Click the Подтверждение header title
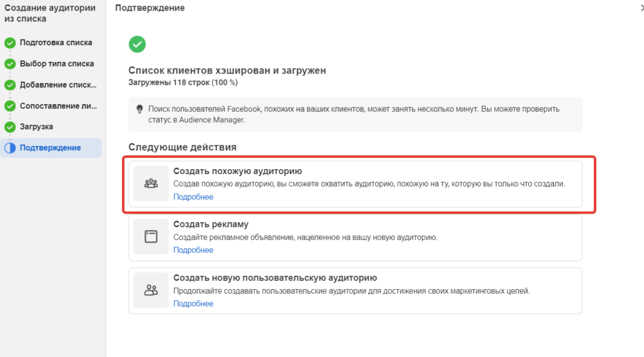 coord(150,8)
